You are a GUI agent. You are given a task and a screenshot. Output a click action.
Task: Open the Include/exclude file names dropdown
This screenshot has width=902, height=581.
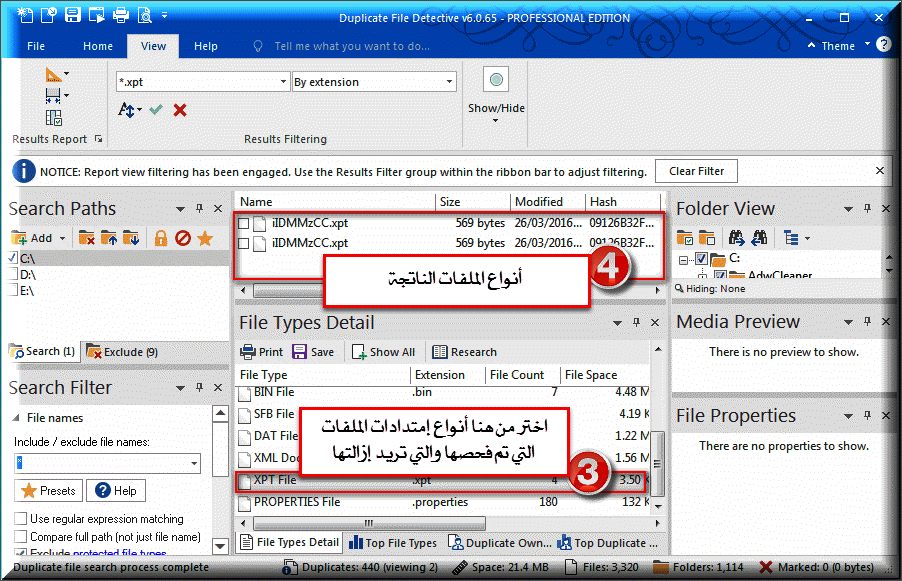[194, 463]
